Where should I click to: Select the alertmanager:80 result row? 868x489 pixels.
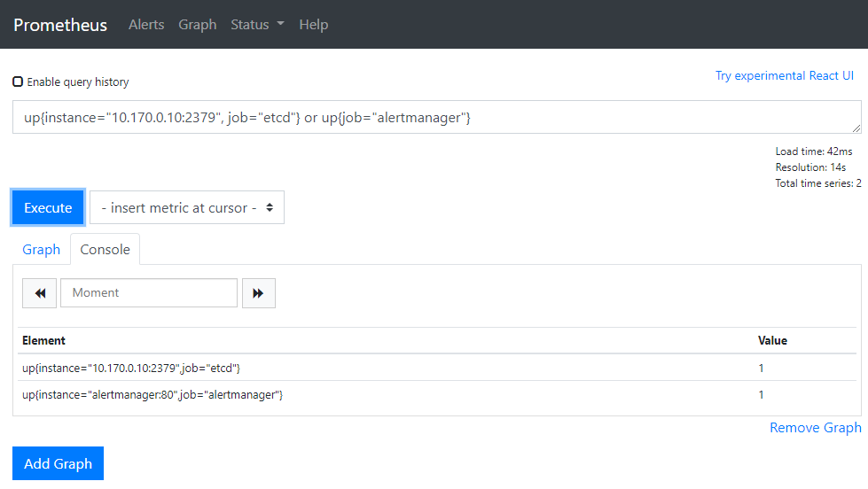[152, 394]
